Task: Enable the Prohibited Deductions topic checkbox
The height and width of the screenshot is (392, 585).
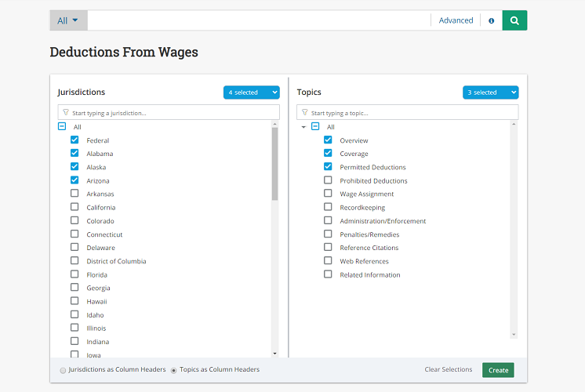Action: pyautogui.click(x=328, y=180)
